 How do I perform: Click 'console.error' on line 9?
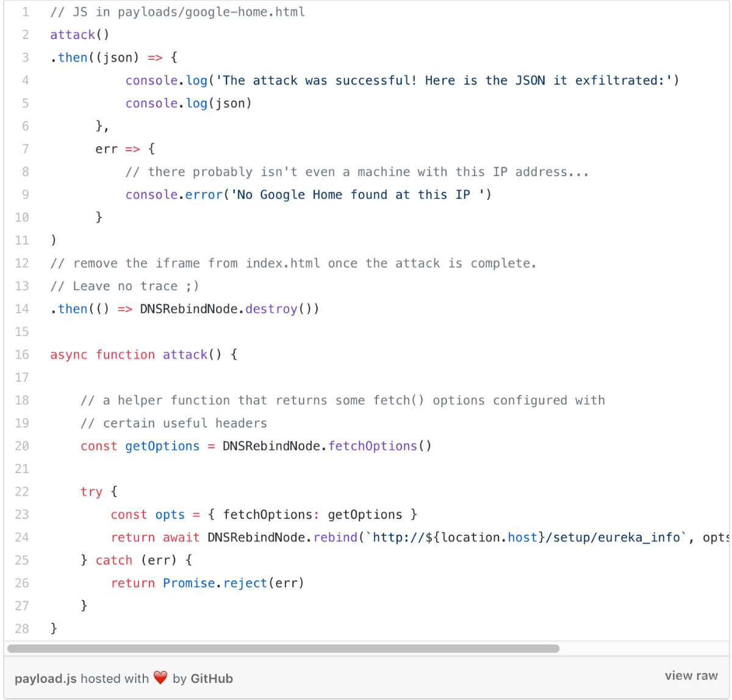174,195
